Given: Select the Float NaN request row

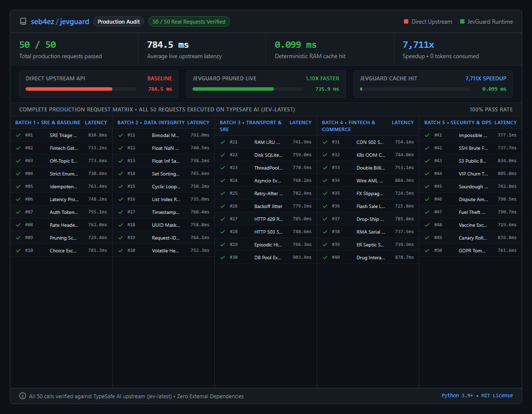Looking at the screenshot, I should pos(164,148).
